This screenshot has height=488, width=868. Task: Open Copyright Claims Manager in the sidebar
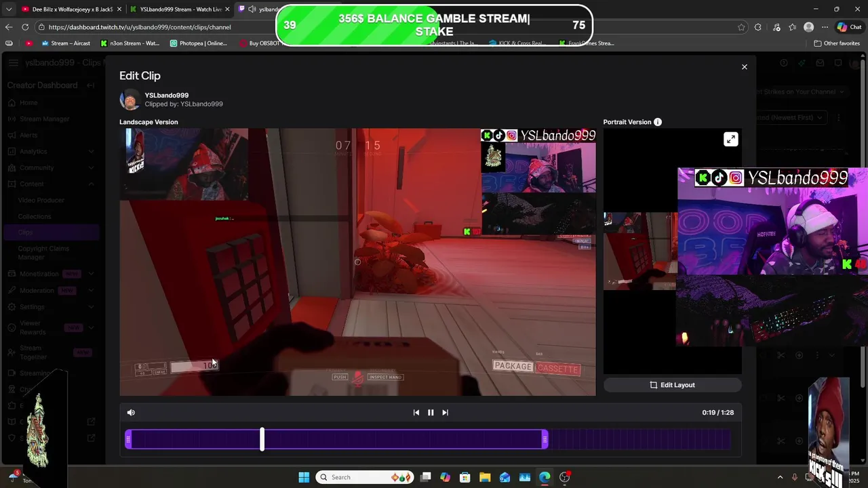[x=43, y=253]
